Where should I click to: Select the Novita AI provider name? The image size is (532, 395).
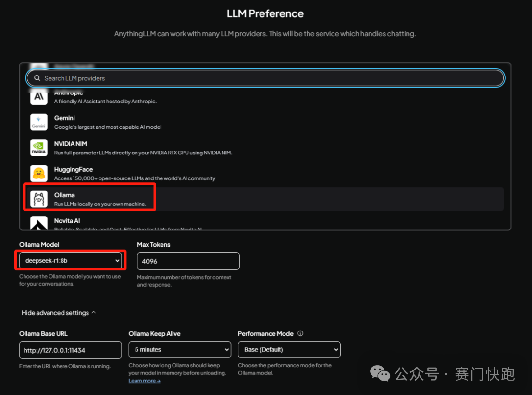coord(67,221)
